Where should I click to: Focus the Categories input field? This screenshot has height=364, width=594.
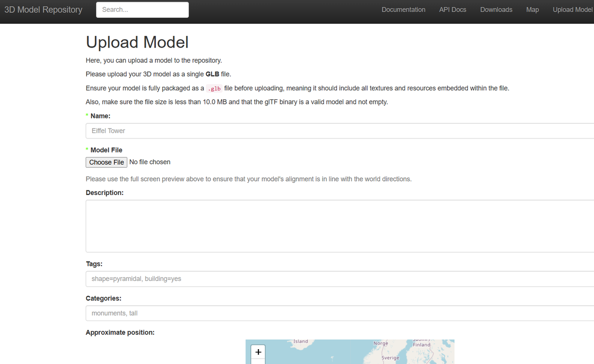tap(340, 313)
